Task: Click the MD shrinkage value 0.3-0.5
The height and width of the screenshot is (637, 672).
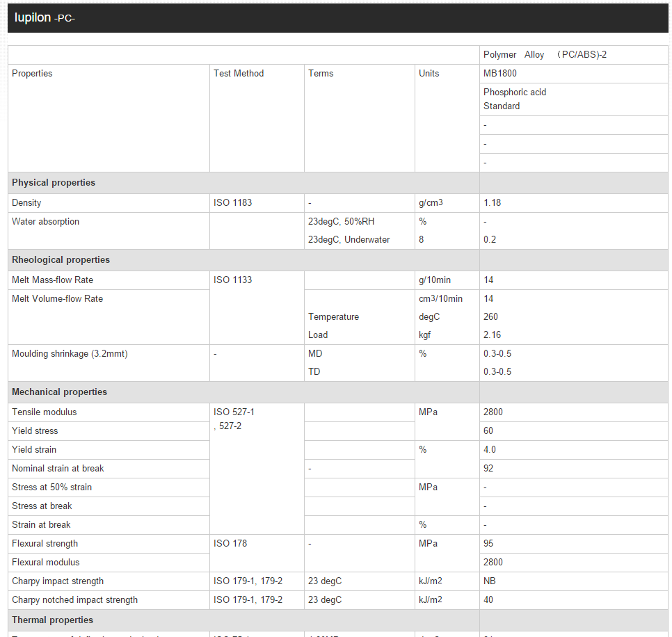Action: (x=497, y=353)
